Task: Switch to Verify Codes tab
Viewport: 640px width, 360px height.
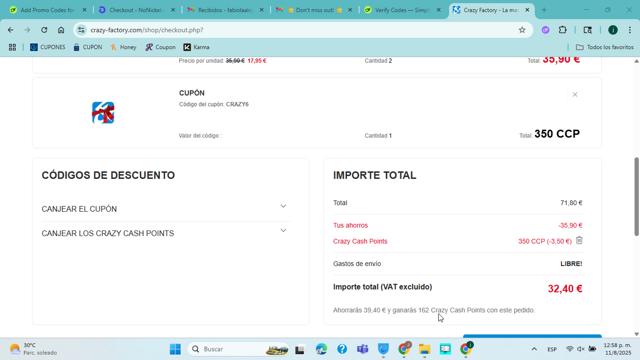Action: click(402, 10)
